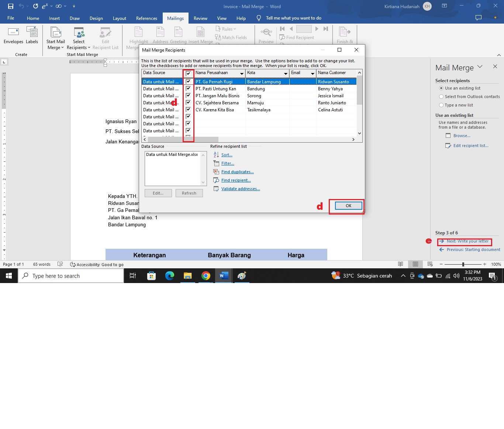Open the Match Fields tool
Viewport: 504px width, 429px height.
pos(232,37)
